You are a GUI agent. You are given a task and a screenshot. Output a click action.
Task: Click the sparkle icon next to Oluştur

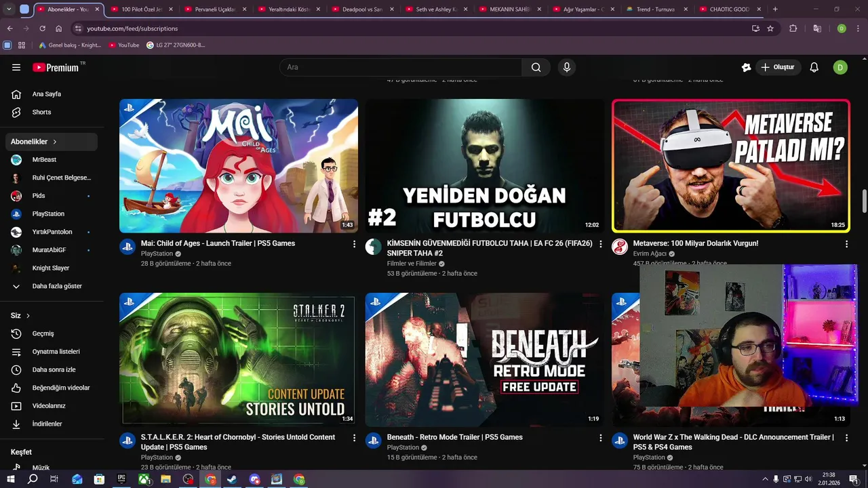tap(746, 67)
